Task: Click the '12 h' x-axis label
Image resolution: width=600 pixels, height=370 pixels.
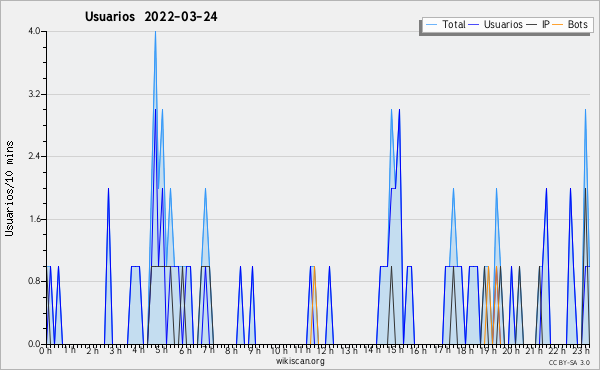Action: [x=326, y=350]
